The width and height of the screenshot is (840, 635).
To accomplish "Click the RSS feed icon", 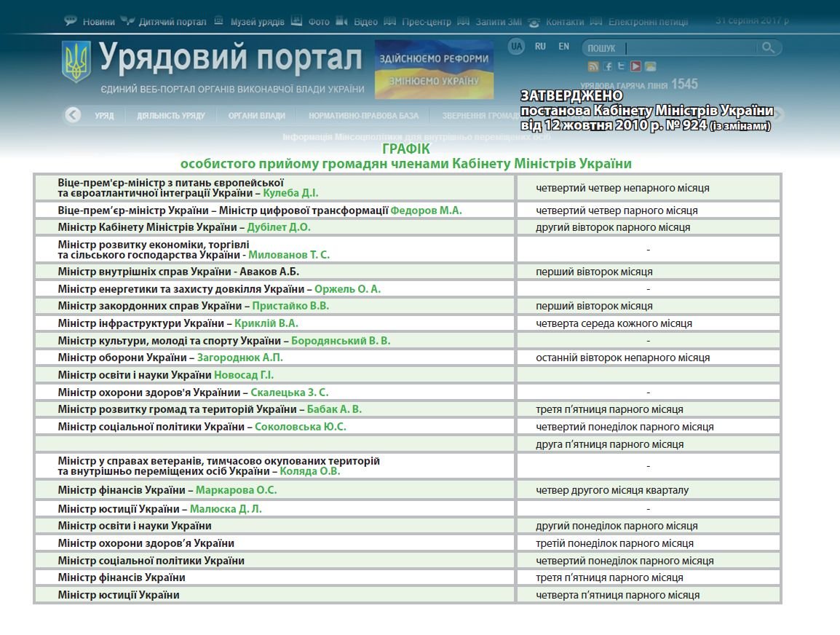I will [x=593, y=67].
